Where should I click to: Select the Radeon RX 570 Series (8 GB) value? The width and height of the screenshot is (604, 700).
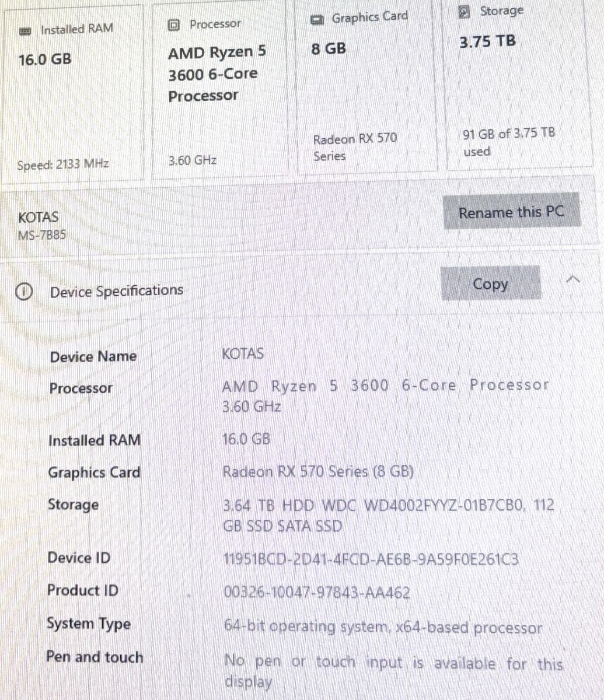point(318,471)
